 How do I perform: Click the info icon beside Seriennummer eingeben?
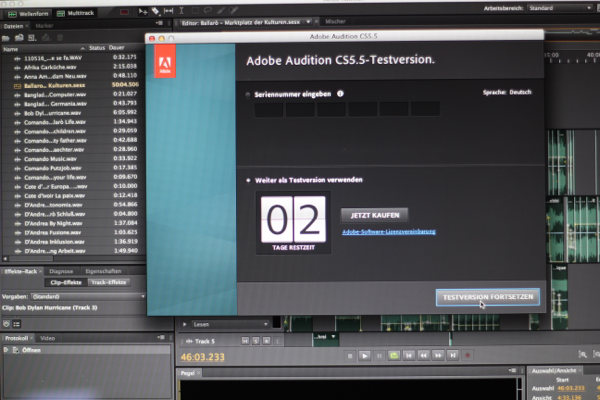(341, 93)
